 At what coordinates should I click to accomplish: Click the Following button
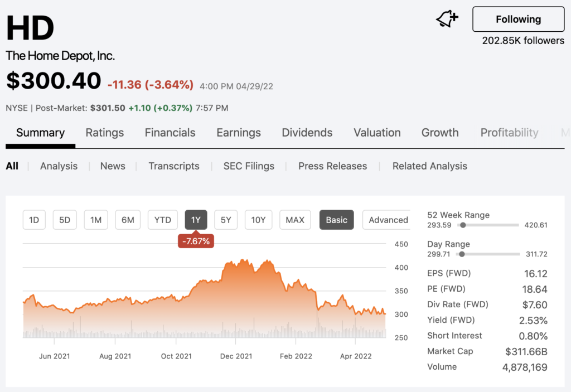tap(518, 19)
